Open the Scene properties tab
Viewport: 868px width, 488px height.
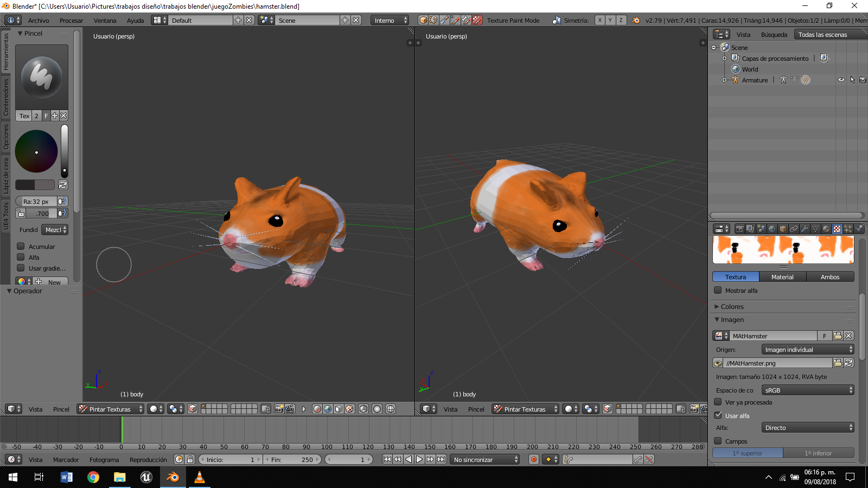pos(761,229)
